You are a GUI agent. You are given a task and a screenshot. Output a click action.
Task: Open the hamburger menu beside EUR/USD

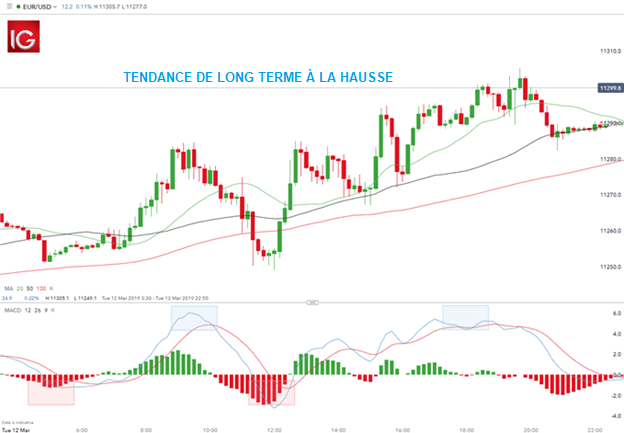(x=10, y=6)
